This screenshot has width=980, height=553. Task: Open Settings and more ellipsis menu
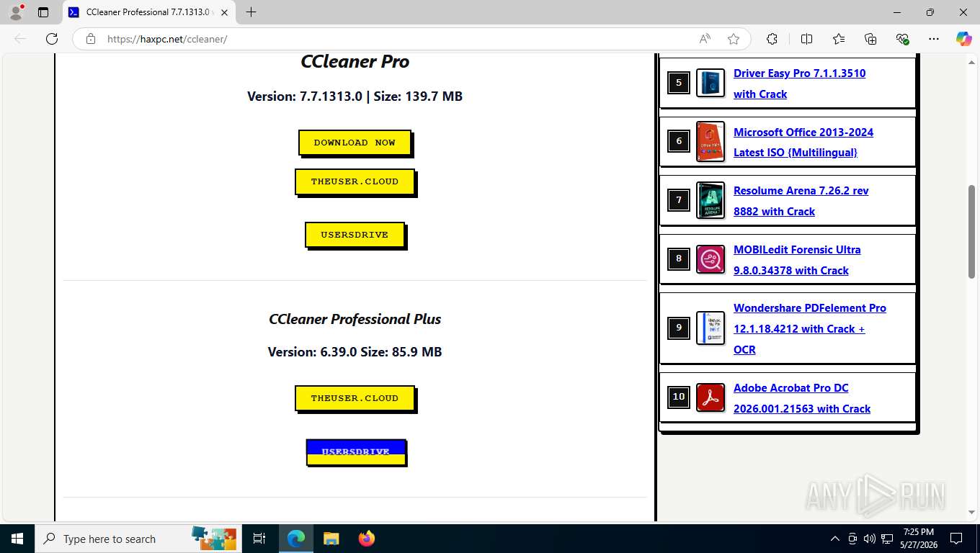(x=934, y=39)
